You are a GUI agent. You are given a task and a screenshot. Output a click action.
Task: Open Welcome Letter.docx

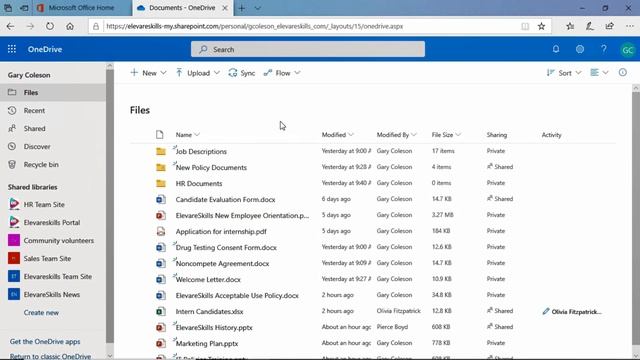click(208, 280)
